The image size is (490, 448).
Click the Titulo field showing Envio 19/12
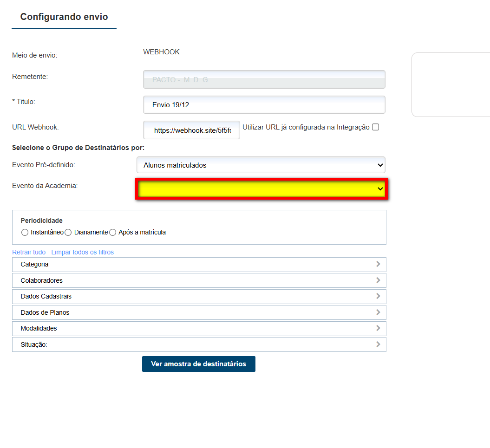[264, 104]
